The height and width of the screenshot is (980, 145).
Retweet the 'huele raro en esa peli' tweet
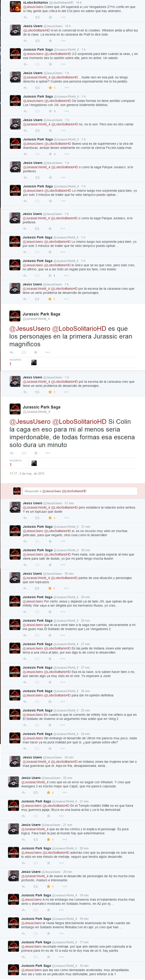tap(38, 88)
